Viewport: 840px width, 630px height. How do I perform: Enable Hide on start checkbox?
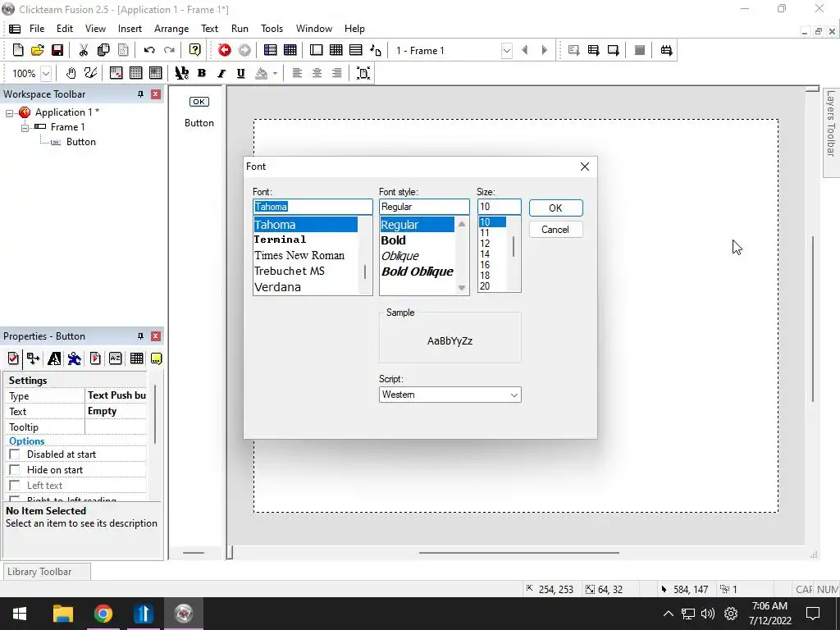point(15,470)
